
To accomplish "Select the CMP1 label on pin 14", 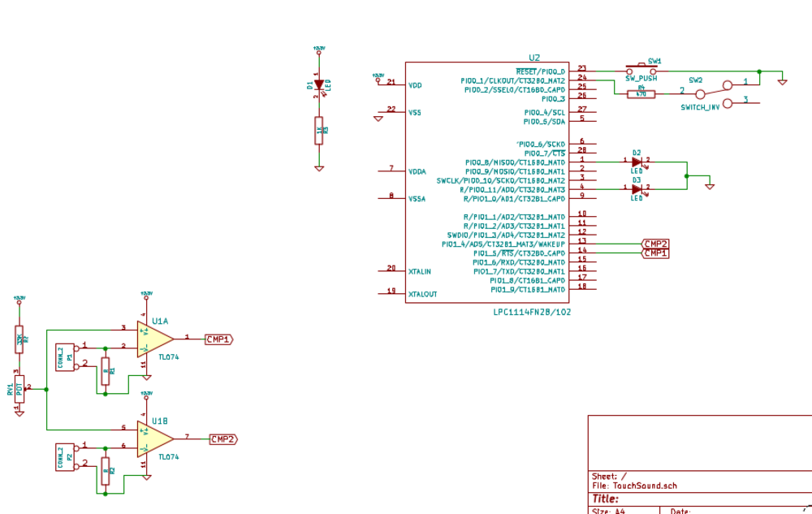I will 655,253.
